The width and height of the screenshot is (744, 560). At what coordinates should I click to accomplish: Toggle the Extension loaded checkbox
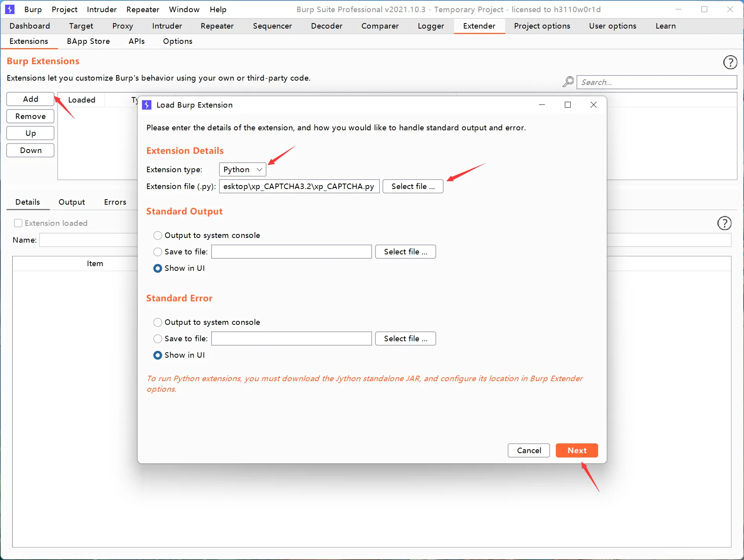18,223
